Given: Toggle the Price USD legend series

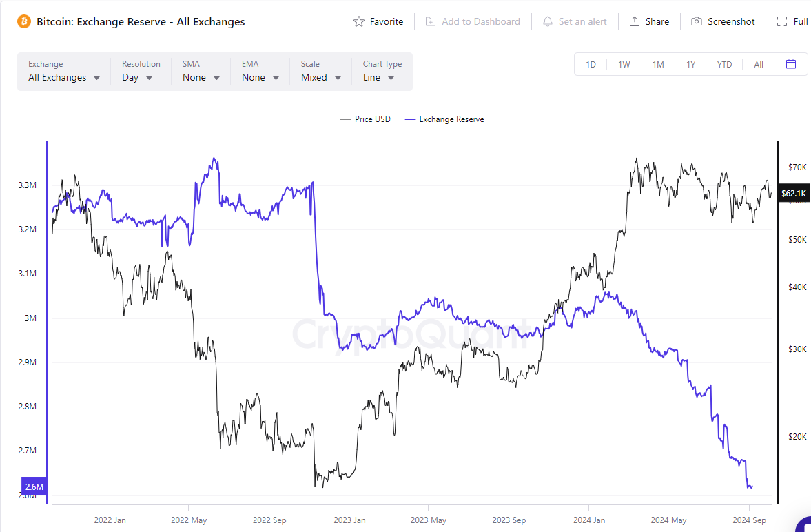Looking at the screenshot, I should click(x=366, y=119).
